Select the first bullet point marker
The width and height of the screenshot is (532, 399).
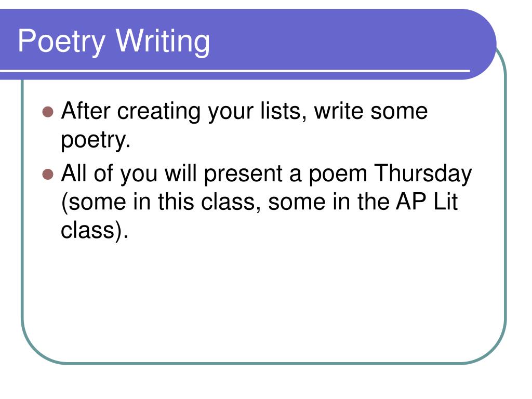48,112
